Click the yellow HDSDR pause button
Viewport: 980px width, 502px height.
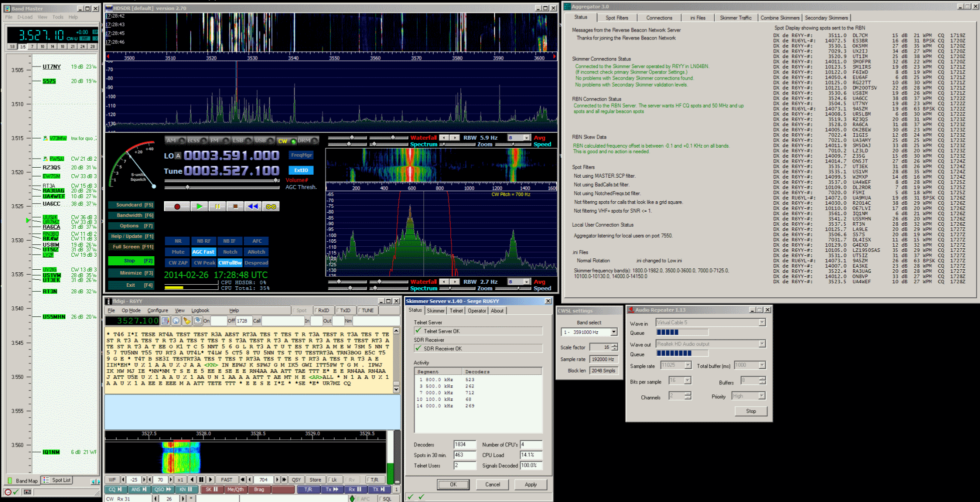tap(217, 206)
